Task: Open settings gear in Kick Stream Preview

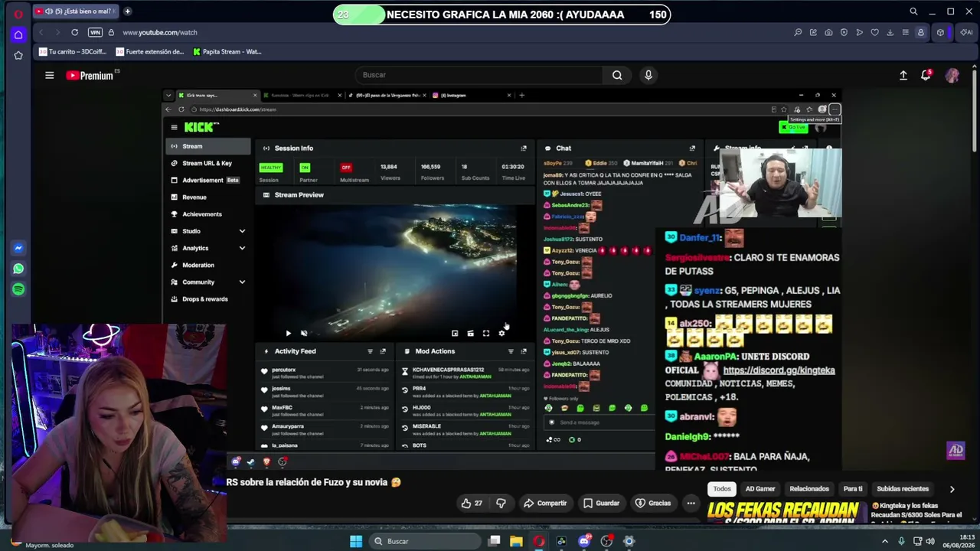Action: click(x=501, y=333)
